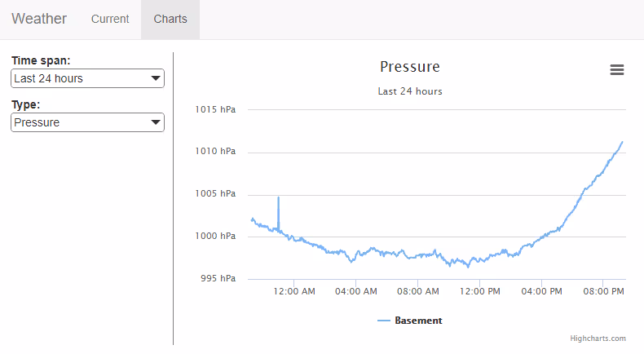Click the 995 hPa axis label
Image resolution: width=644 pixels, height=354 pixels.
(218, 279)
